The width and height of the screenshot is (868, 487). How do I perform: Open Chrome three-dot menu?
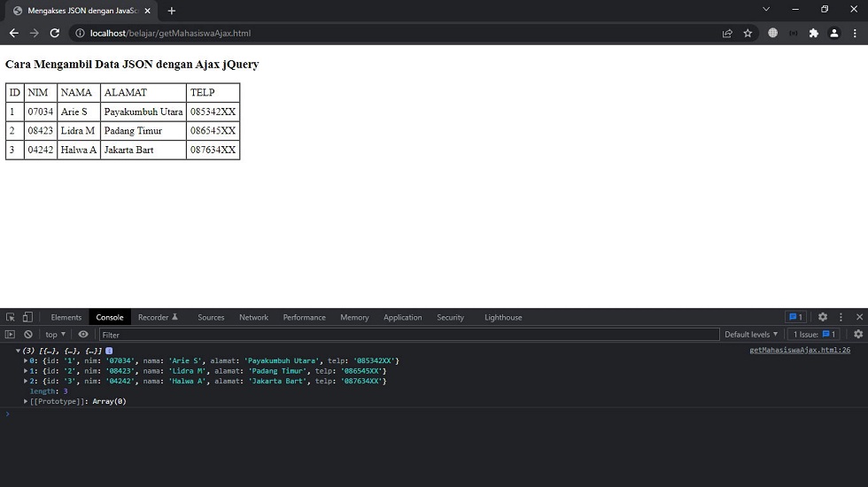pos(855,34)
